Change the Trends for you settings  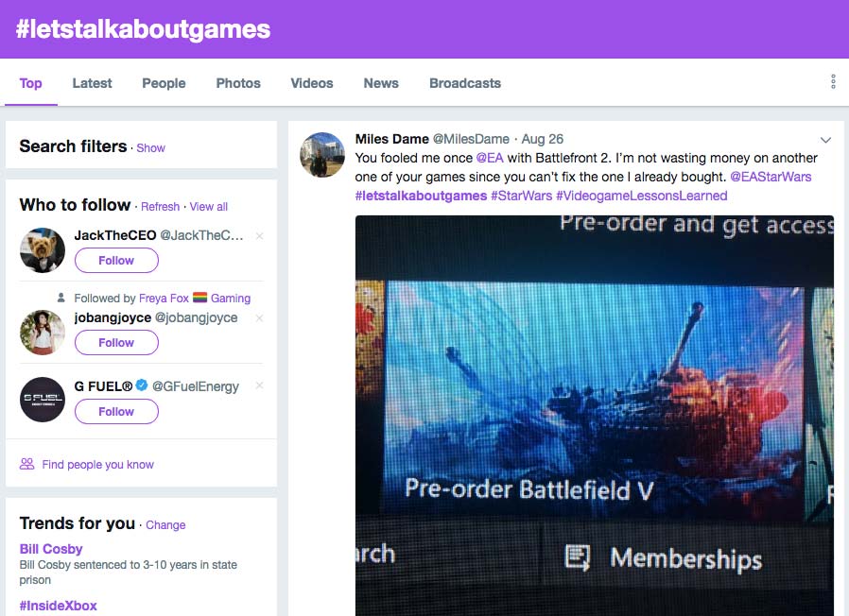165,525
